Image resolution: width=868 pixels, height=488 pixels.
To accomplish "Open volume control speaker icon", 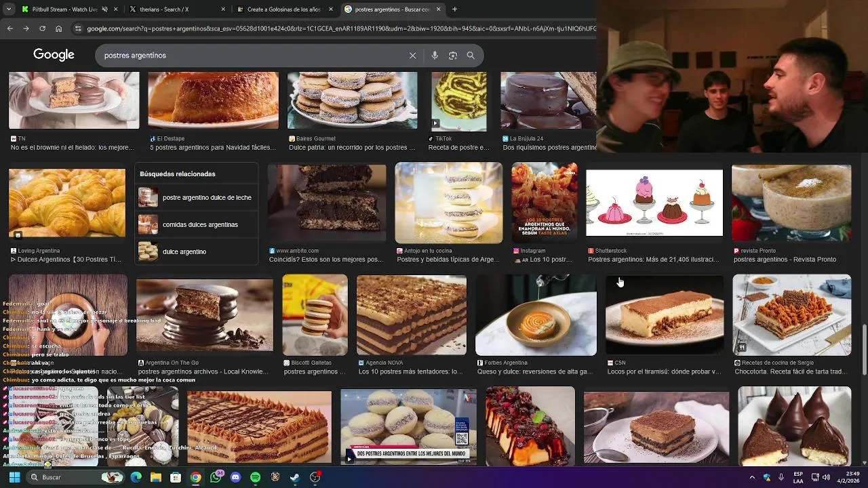I will 826,477.
